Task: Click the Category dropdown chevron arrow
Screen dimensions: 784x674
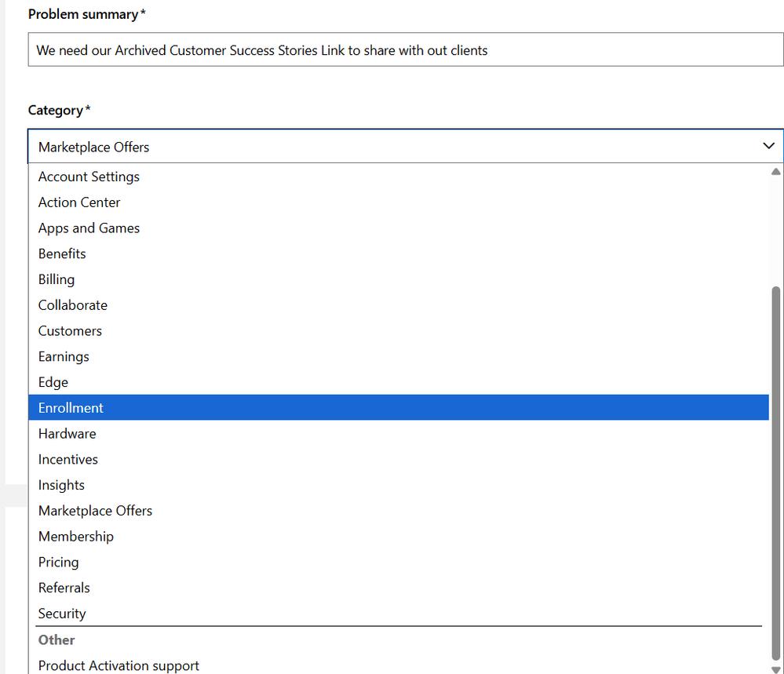Action: pos(768,146)
